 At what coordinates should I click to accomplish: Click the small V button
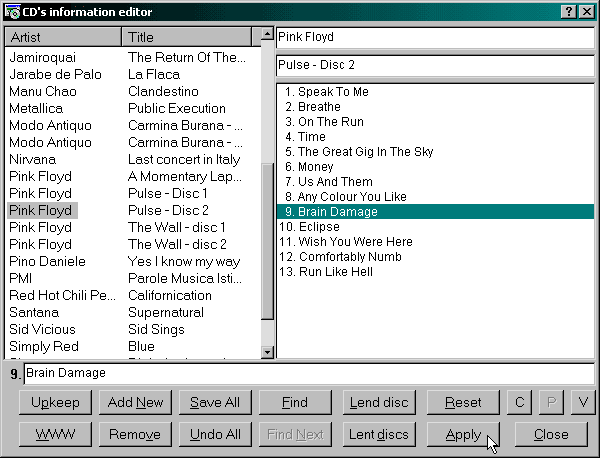coord(583,402)
